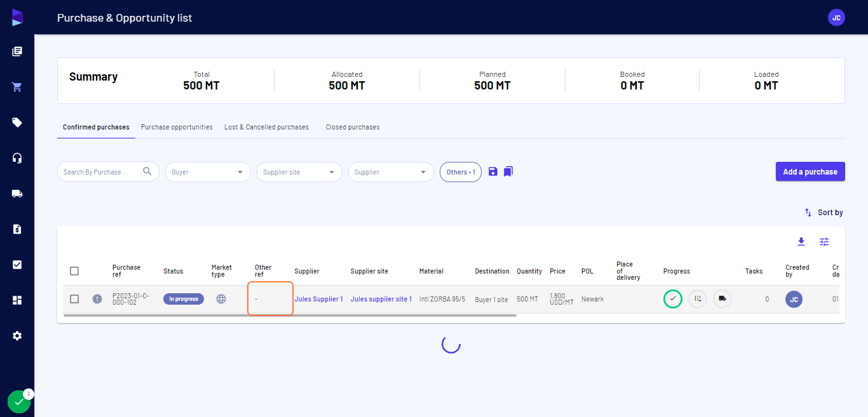Image resolution: width=868 pixels, height=417 pixels.
Task: Click the 1,800 USD/MT price cell
Action: pos(562,299)
